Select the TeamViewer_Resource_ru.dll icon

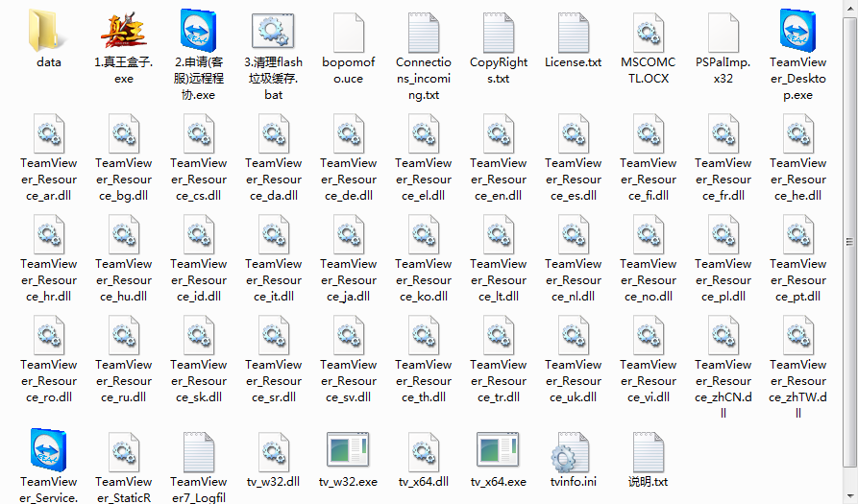[124, 334]
